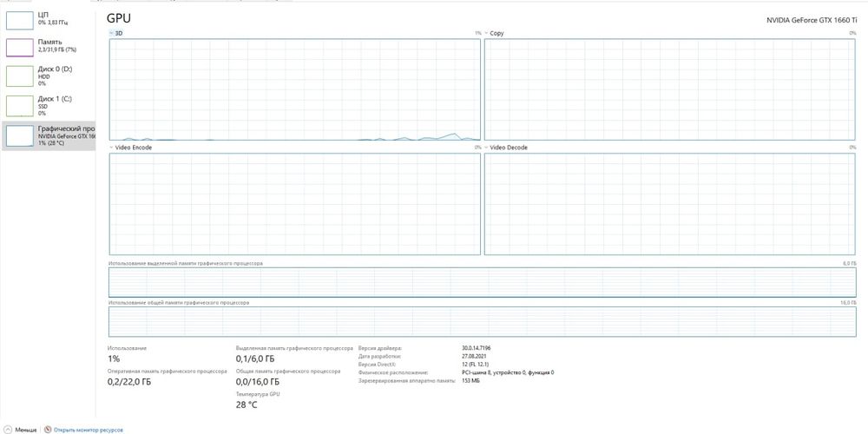Click the Video Encode graph area
Image resolution: width=868 pixels, height=434 pixels.
click(295, 204)
